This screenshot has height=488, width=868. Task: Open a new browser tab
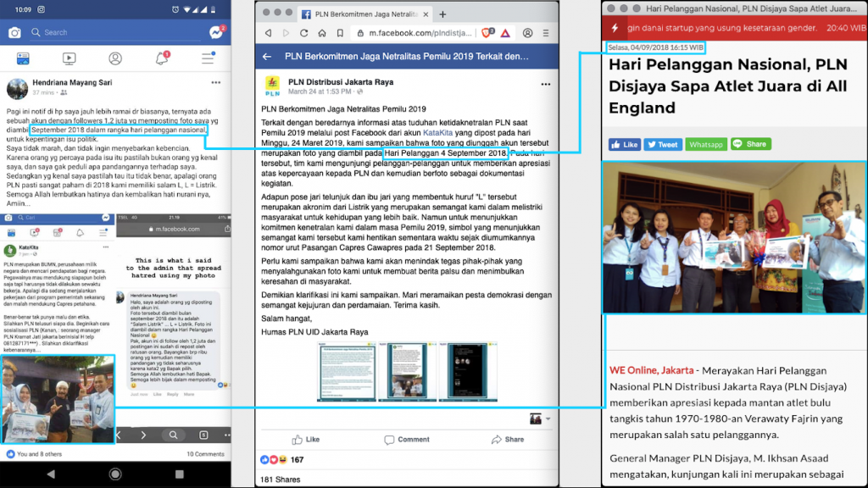pos(442,14)
